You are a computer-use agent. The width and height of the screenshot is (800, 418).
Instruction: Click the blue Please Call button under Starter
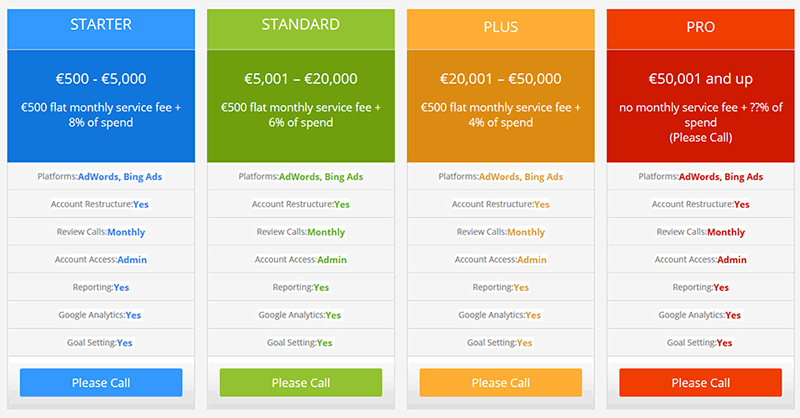(x=101, y=382)
